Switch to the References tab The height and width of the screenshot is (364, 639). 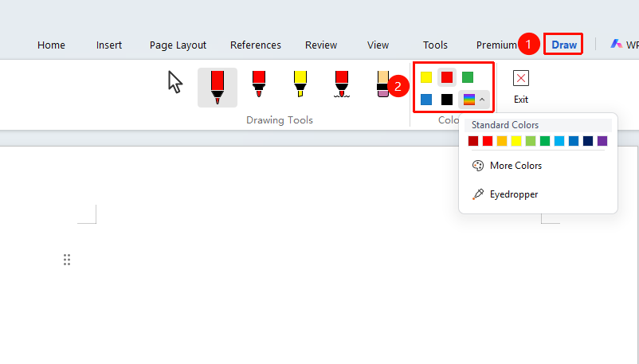click(x=256, y=45)
